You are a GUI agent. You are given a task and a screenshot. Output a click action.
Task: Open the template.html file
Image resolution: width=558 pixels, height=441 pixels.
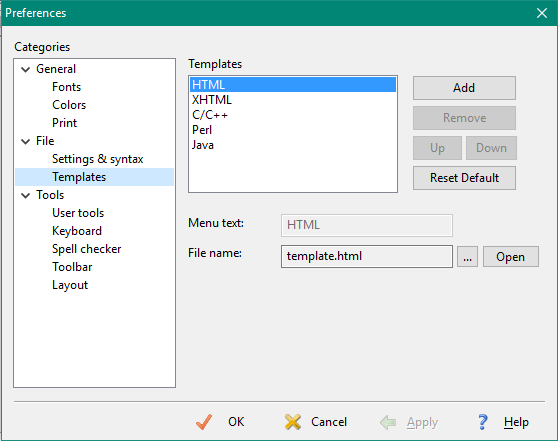(511, 257)
